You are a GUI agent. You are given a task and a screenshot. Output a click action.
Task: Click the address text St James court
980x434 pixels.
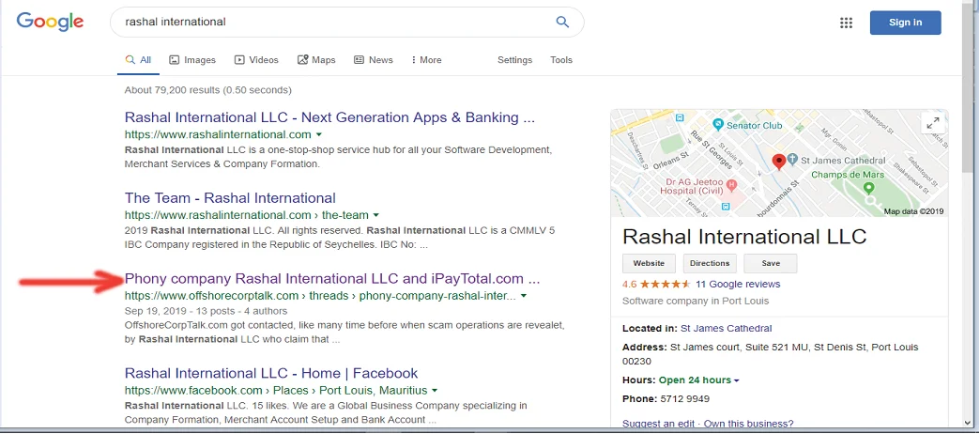click(x=770, y=354)
